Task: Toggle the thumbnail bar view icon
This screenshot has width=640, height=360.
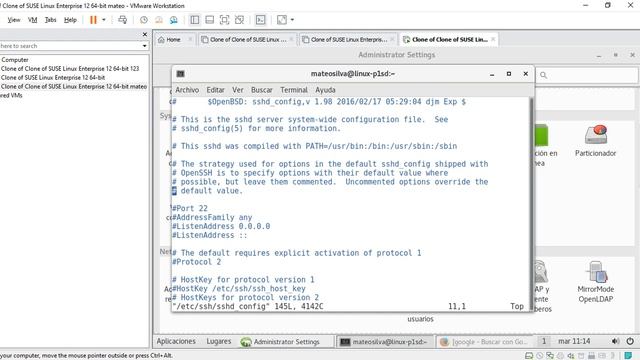Action: pyautogui.click(x=209, y=20)
